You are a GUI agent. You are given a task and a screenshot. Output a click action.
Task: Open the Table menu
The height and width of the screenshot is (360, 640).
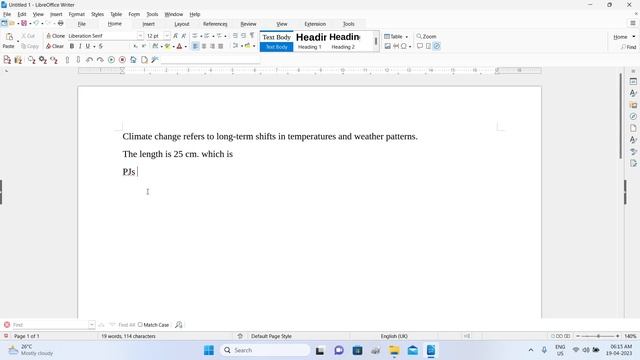pos(116,14)
